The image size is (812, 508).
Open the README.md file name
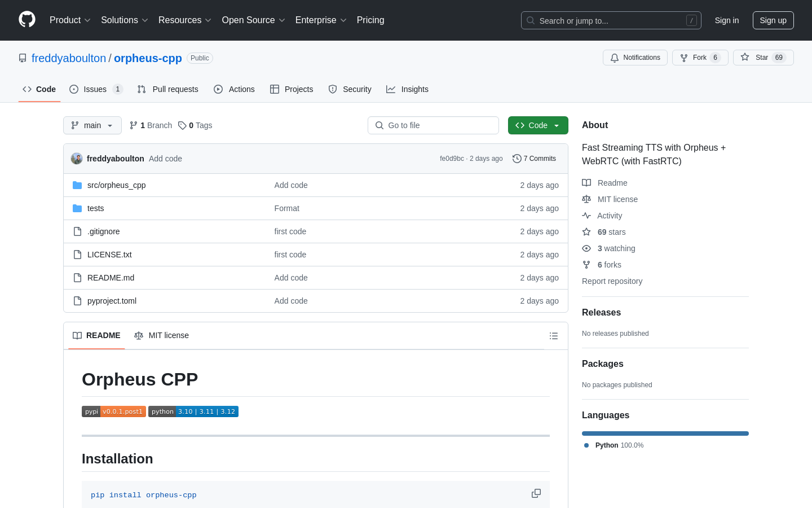point(111,278)
